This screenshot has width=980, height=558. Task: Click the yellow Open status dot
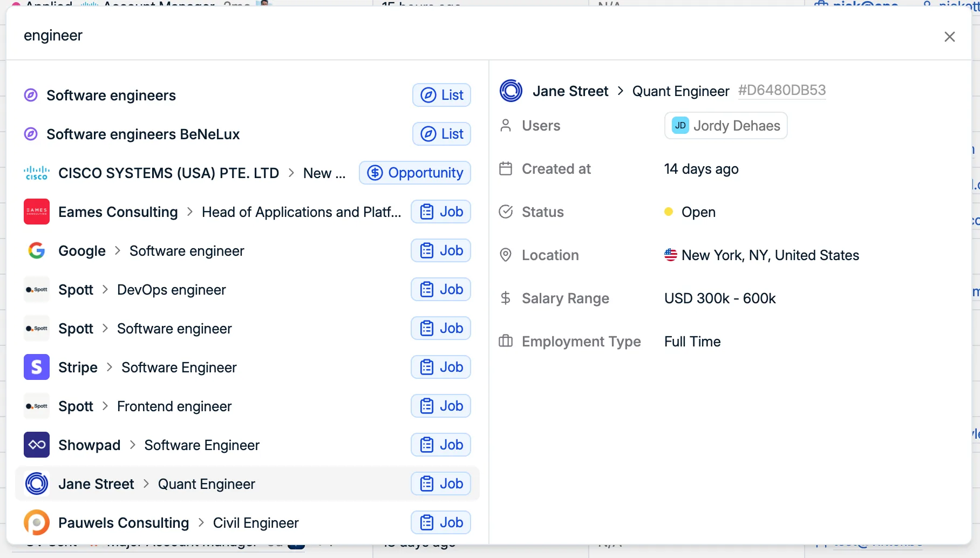click(x=669, y=212)
